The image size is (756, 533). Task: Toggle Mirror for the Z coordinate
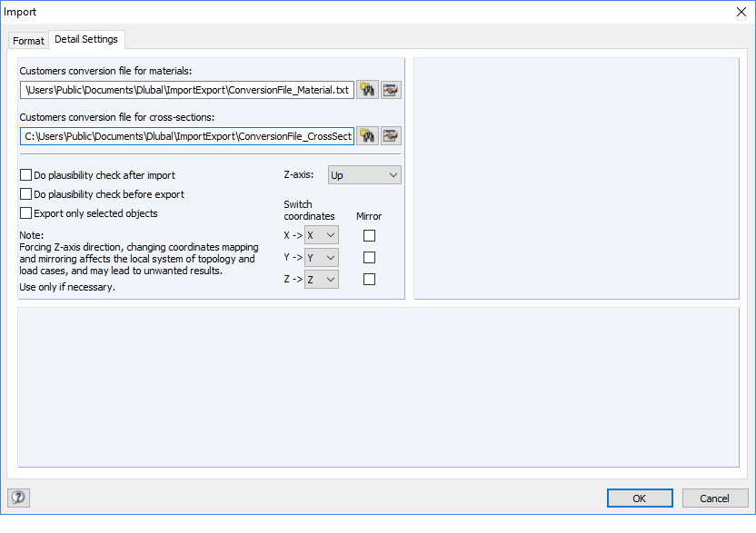tap(369, 279)
